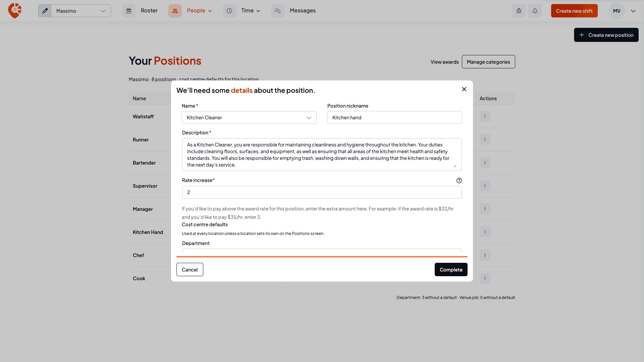Screen dimensions: 644x362
Task: Go to the Messages menu item
Action: [303, 11]
